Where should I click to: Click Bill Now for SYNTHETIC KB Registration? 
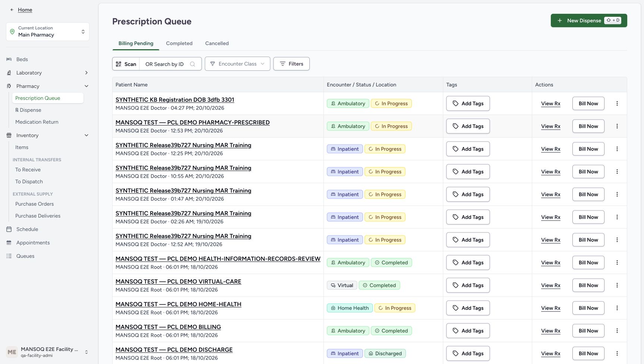[588, 104]
